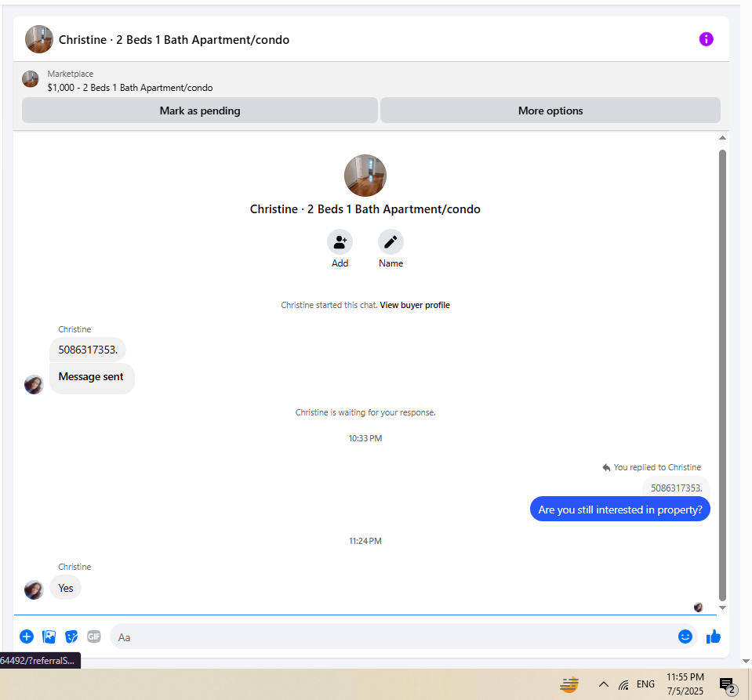The image size is (752, 700).
Task: Click the 10:33 PM timestamp
Action: (x=365, y=438)
